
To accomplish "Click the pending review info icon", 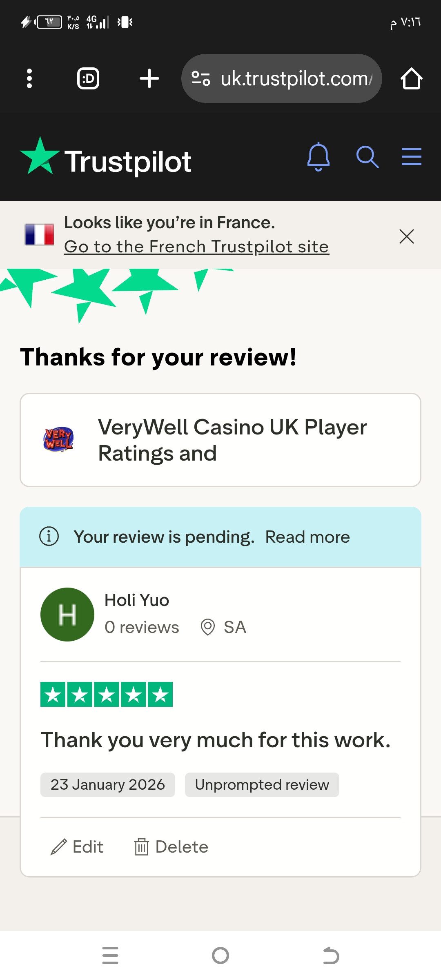I will tap(49, 537).
